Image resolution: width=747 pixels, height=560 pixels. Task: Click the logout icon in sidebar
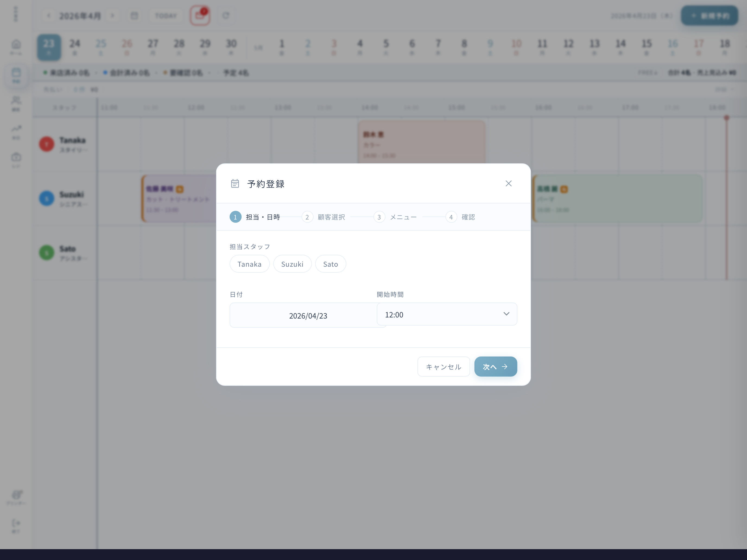[16, 526]
